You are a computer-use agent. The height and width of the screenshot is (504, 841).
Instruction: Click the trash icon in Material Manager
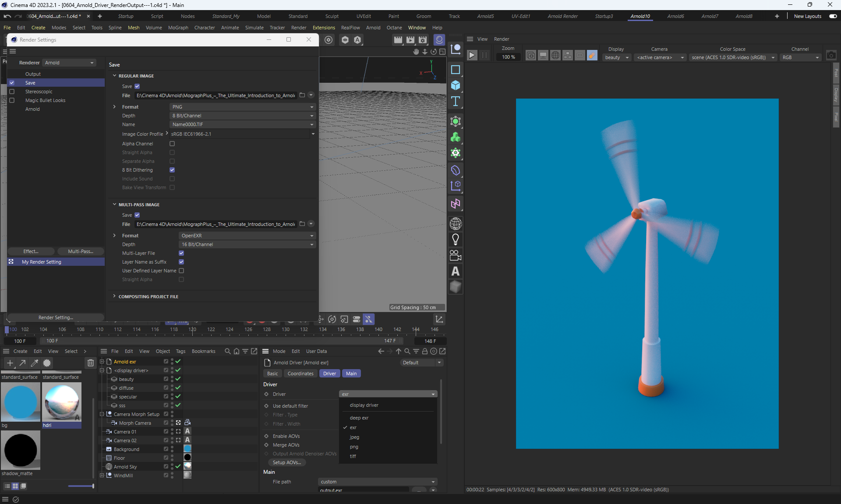(90, 363)
